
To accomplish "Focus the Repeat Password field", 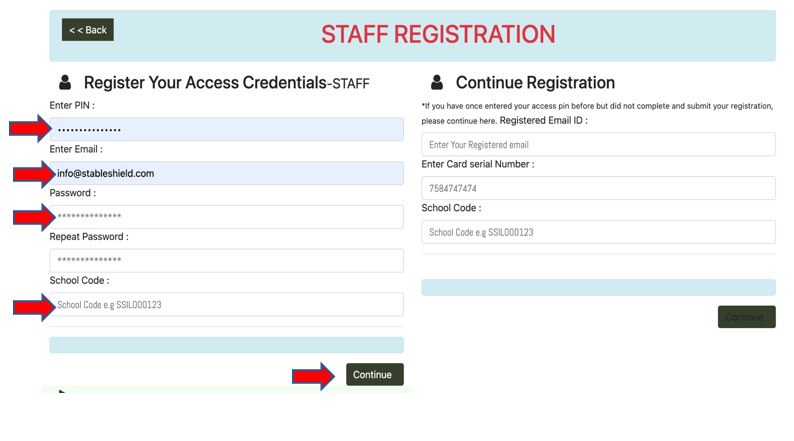I will point(226,261).
